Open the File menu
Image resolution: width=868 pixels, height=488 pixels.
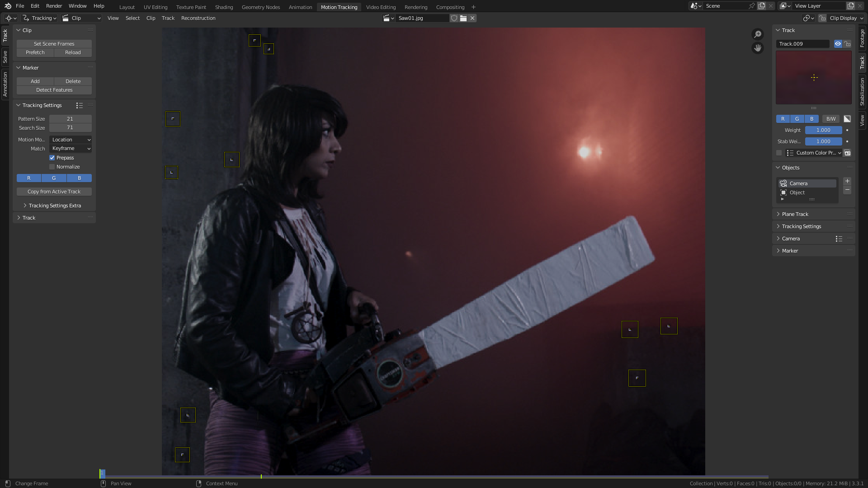20,6
